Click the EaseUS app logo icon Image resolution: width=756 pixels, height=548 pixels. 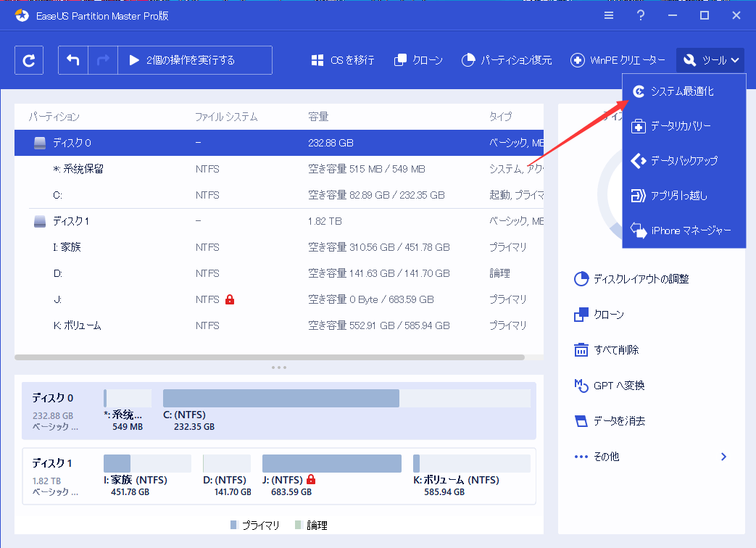tap(22, 15)
